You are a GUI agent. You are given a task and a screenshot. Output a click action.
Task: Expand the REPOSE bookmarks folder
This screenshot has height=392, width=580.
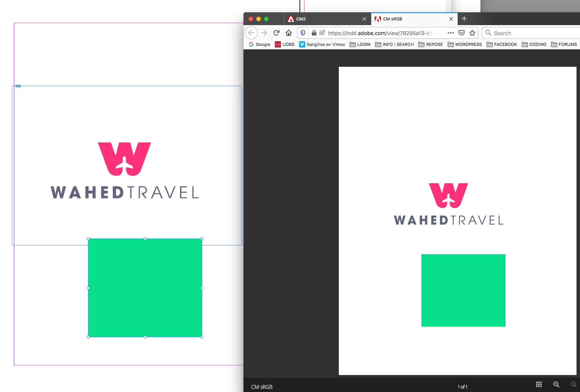pos(431,44)
